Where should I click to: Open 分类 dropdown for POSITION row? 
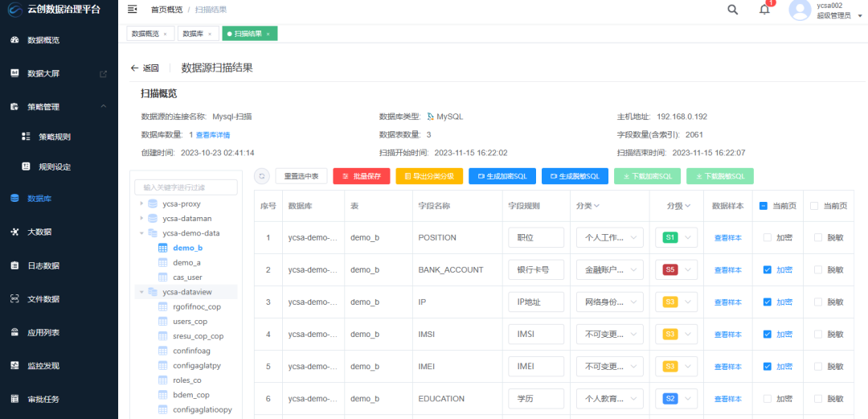pyautogui.click(x=609, y=237)
